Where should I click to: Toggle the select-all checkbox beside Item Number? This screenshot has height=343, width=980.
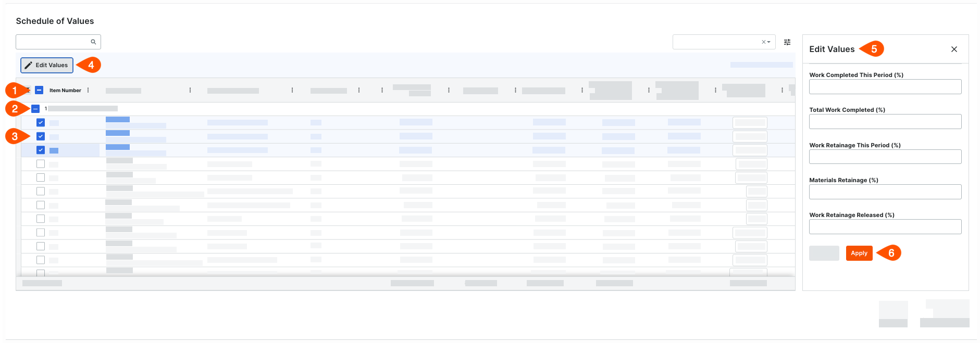39,90
